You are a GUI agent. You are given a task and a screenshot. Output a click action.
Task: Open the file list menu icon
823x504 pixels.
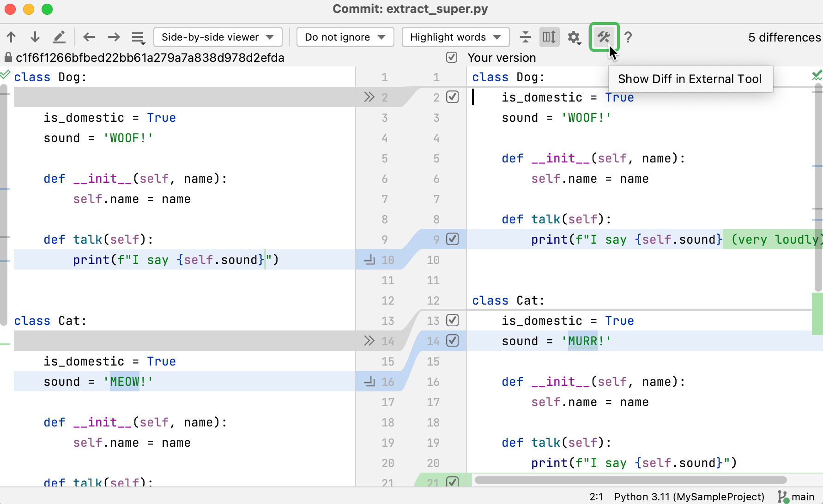[138, 37]
